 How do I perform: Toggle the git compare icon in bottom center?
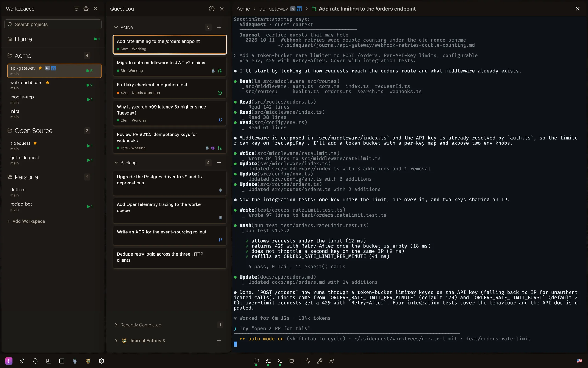[291, 361]
